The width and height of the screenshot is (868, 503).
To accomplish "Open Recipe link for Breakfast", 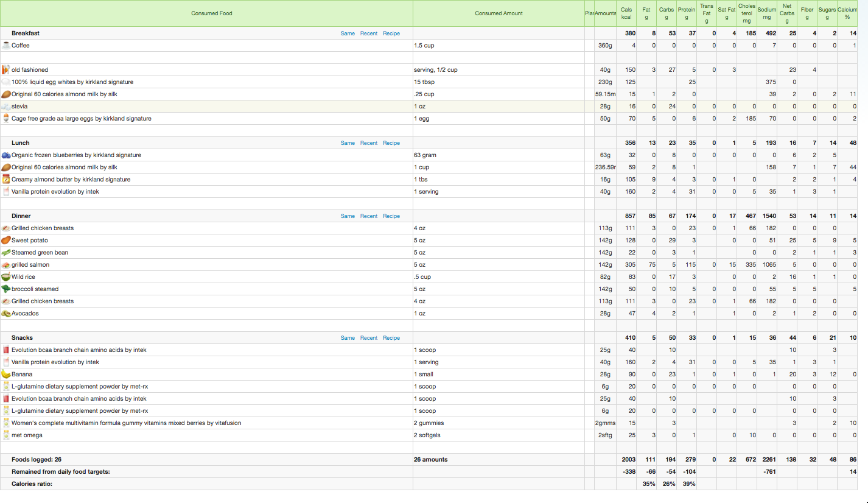I will 391,33.
